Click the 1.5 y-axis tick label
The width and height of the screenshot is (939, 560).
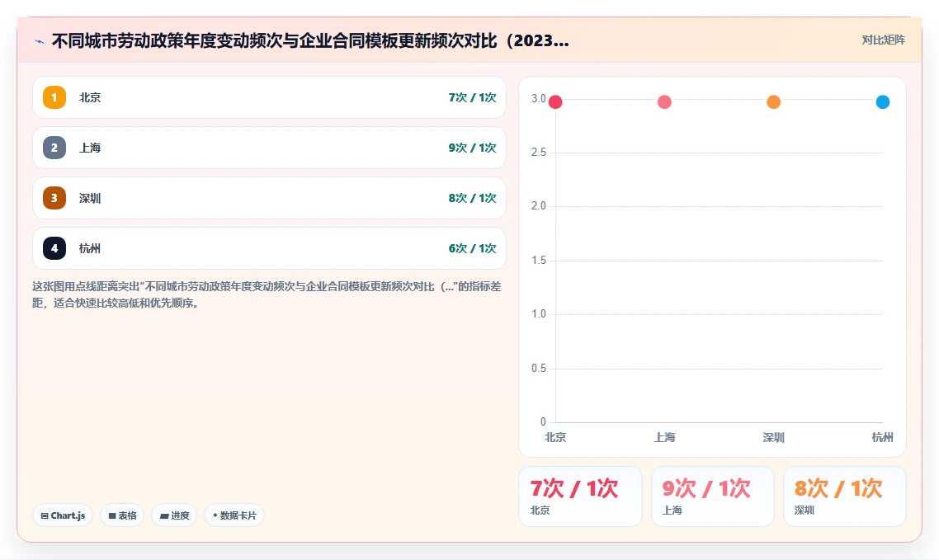point(538,261)
